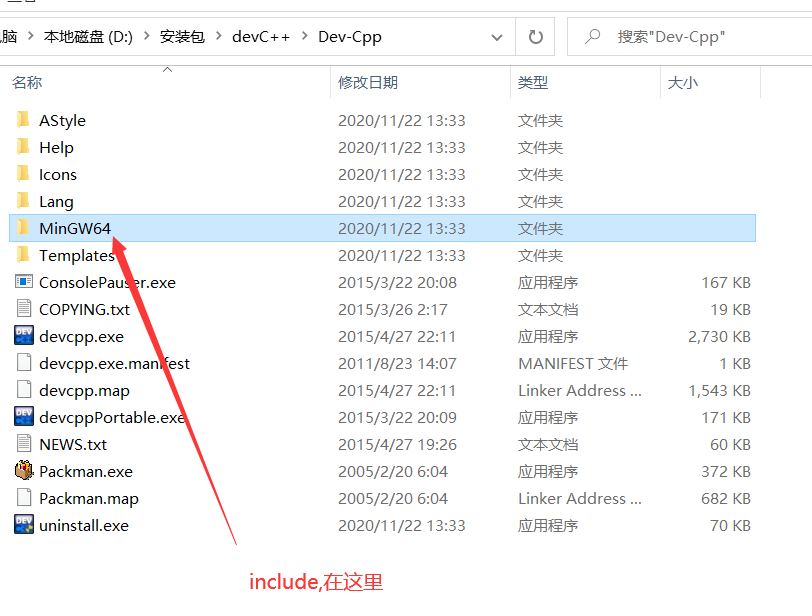Select the AStyle folder name
The width and height of the screenshot is (812, 616).
click(63, 121)
